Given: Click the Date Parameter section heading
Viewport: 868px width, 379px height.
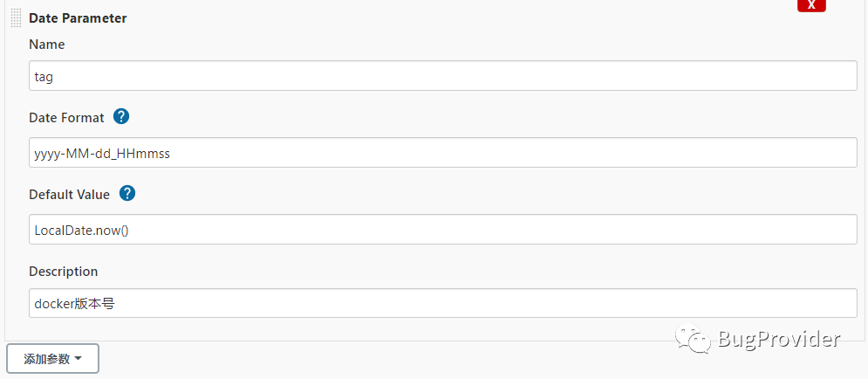Looking at the screenshot, I should (x=78, y=18).
